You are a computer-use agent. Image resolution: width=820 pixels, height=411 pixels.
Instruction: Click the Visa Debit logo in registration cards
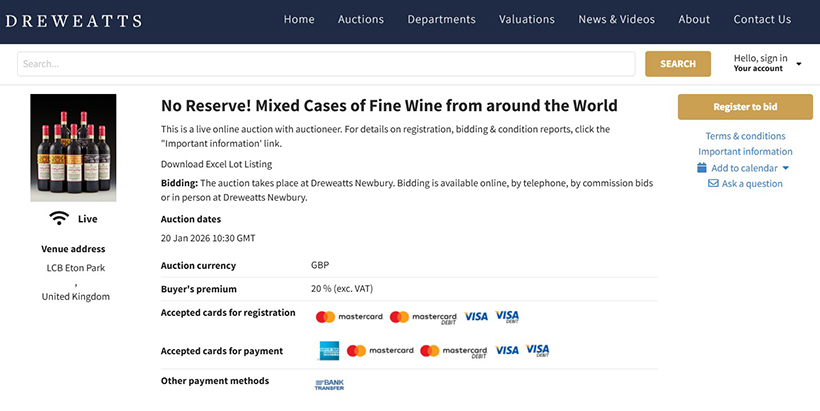click(x=507, y=317)
